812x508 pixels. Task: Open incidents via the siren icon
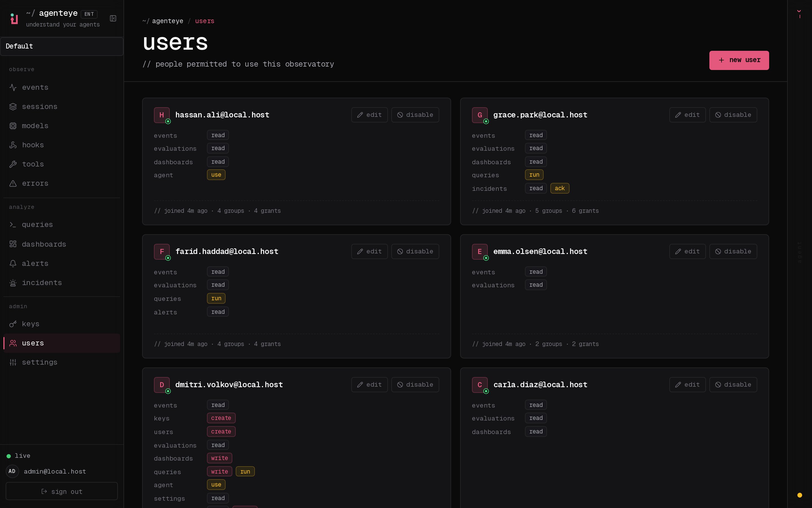click(x=13, y=283)
